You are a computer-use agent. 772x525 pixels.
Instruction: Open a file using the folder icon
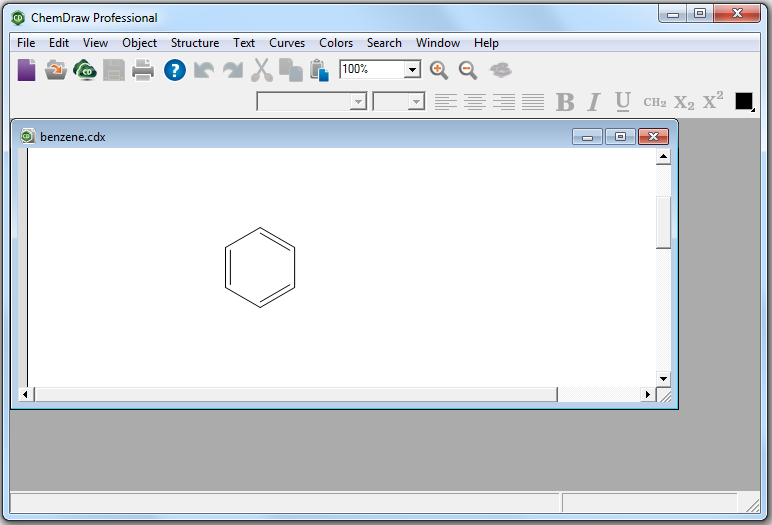click(56, 70)
